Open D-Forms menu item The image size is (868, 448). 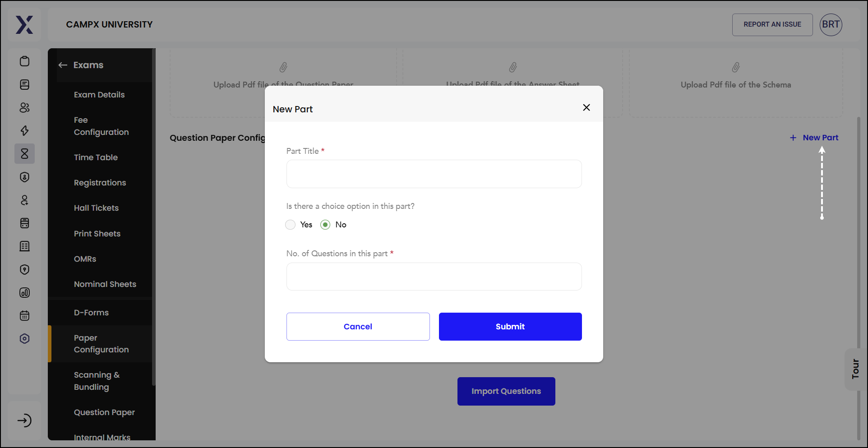91,313
